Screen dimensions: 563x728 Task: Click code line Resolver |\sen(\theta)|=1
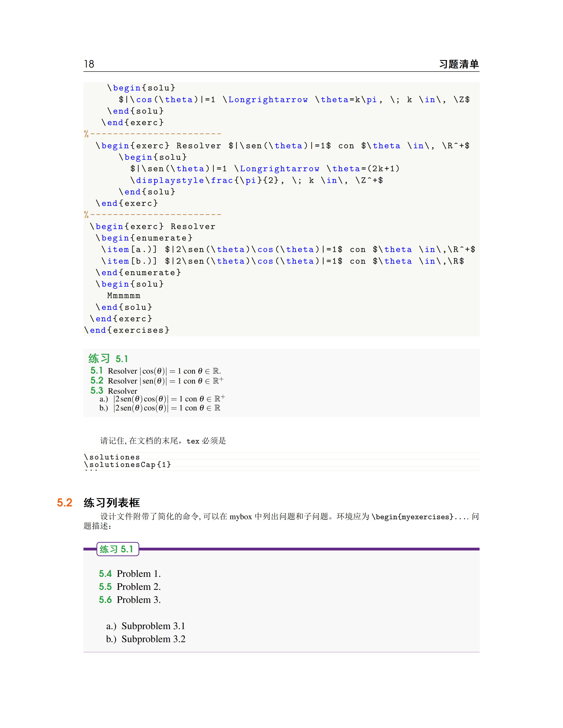(x=283, y=146)
